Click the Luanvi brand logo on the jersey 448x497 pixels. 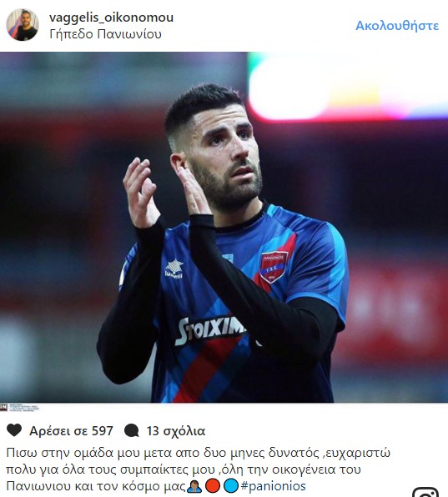pyautogui.click(x=174, y=269)
